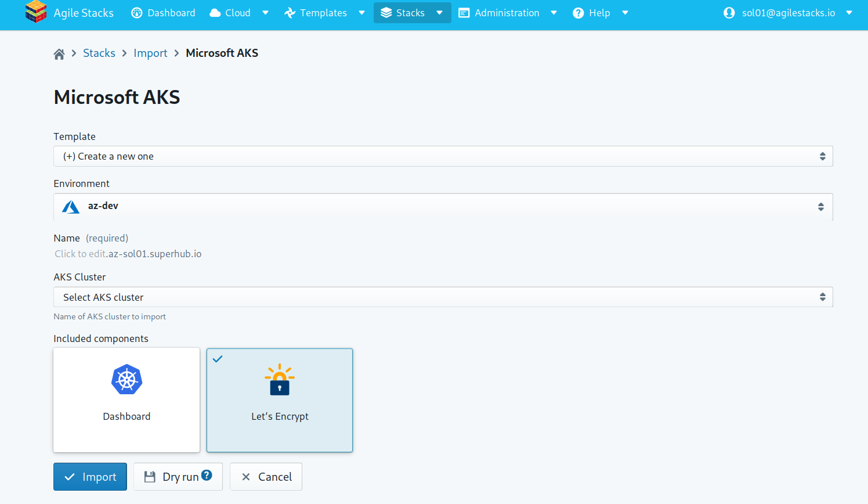Click the 'Name of AKS cluster to import' hint
This screenshot has width=868, height=504.
[110, 316]
